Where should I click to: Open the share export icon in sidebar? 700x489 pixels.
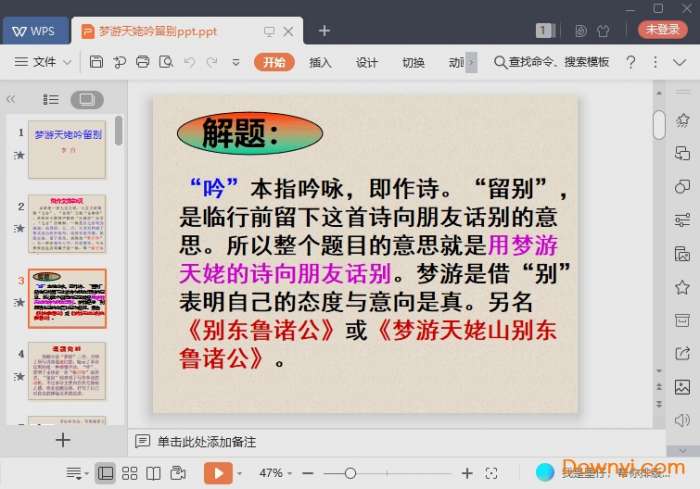(x=683, y=353)
